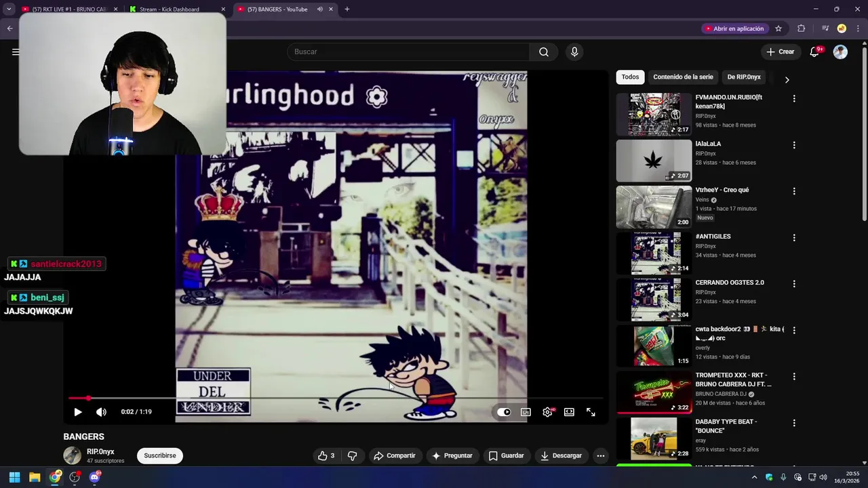The height and width of the screenshot is (488, 868).
Task: Open the Chrome profile avatar
Action: click(842, 28)
